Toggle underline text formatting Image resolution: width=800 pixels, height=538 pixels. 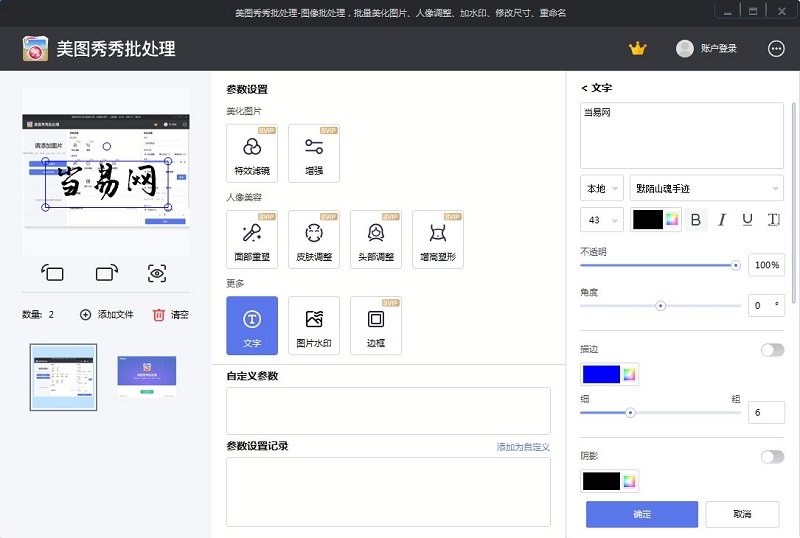[x=747, y=220]
